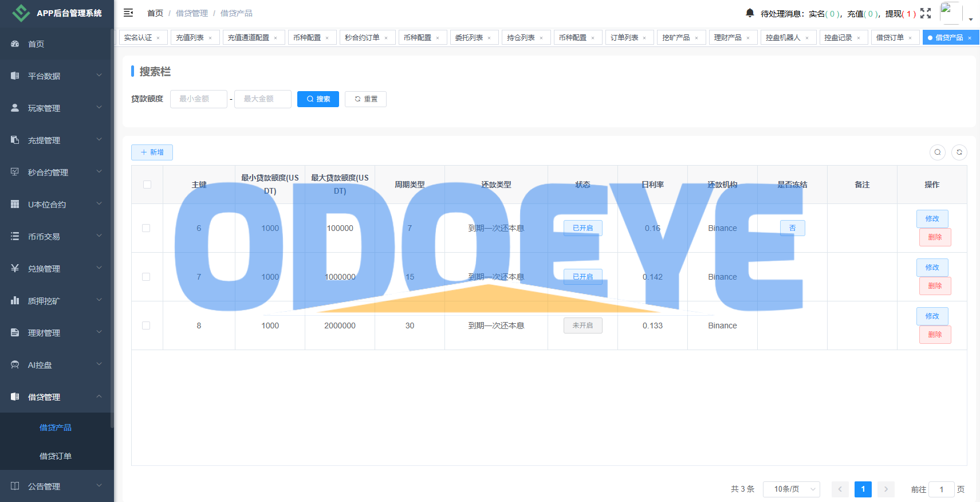Check the row with key 7

click(x=146, y=277)
